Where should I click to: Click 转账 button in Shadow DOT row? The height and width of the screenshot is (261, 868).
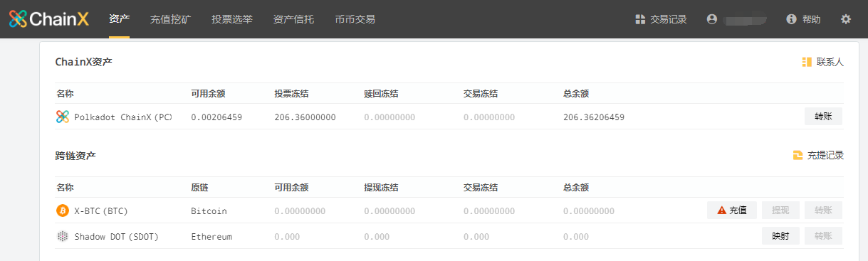tap(823, 236)
